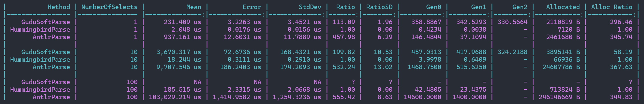644x104 pixels.
Task: Select the Alloc Ratio value 296.46
Action: click(621, 22)
